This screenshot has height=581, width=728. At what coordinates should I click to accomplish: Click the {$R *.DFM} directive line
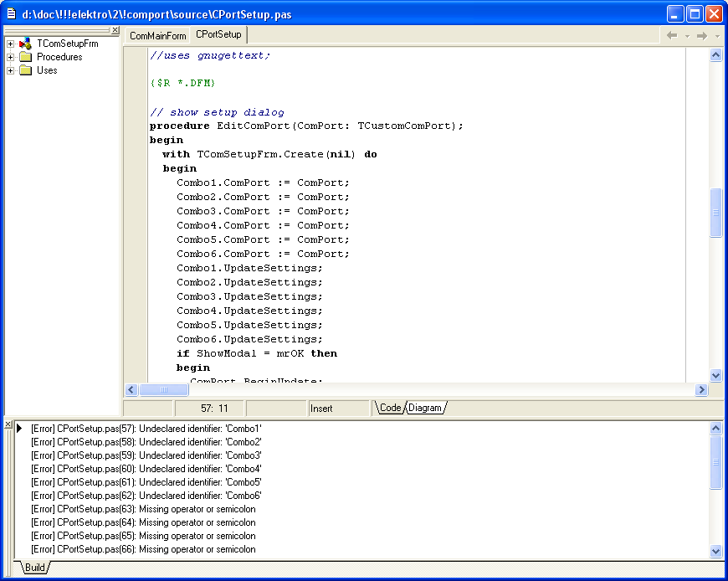(x=183, y=83)
